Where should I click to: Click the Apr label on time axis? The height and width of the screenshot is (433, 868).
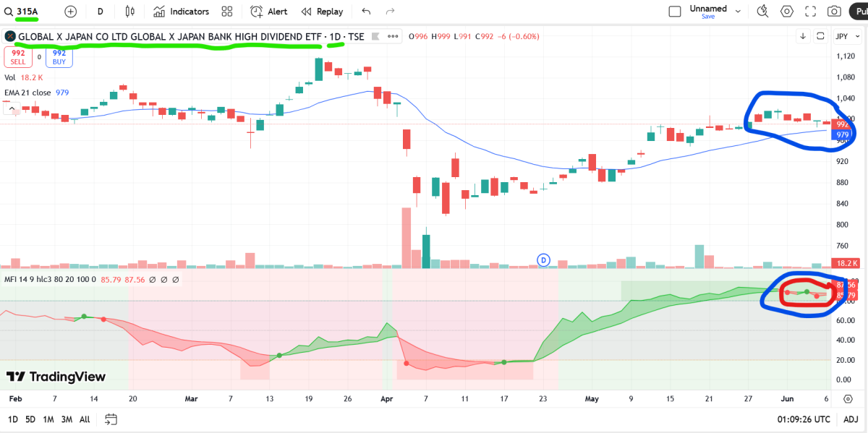coord(386,398)
